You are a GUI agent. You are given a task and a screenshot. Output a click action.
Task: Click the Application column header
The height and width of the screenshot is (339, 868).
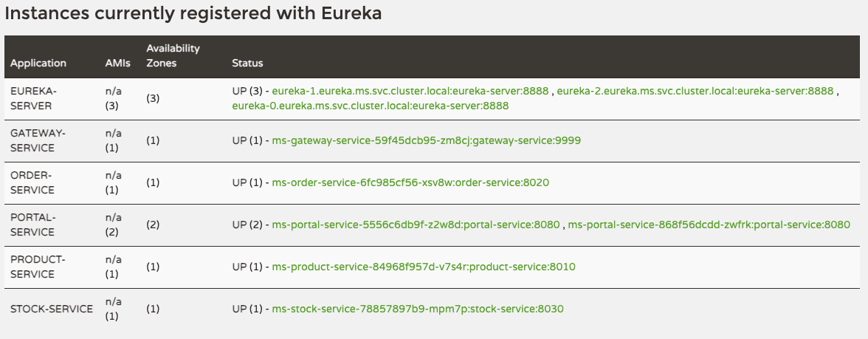click(x=38, y=64)
